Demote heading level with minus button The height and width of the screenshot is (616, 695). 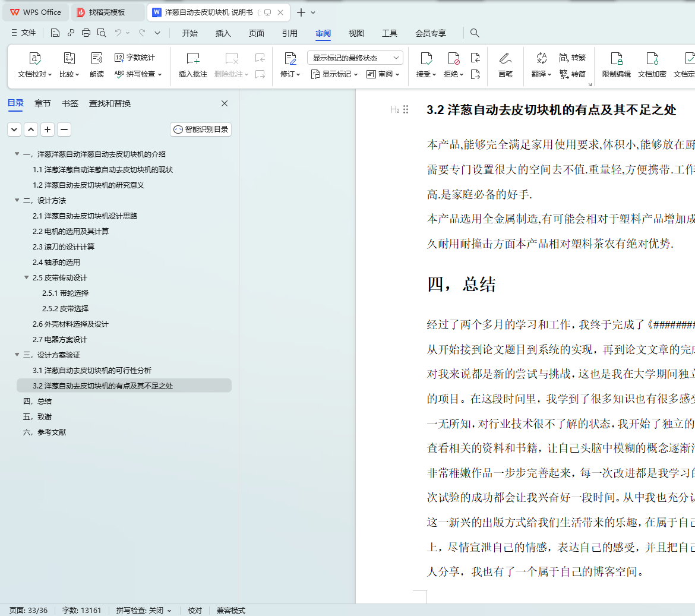(64, 129)
